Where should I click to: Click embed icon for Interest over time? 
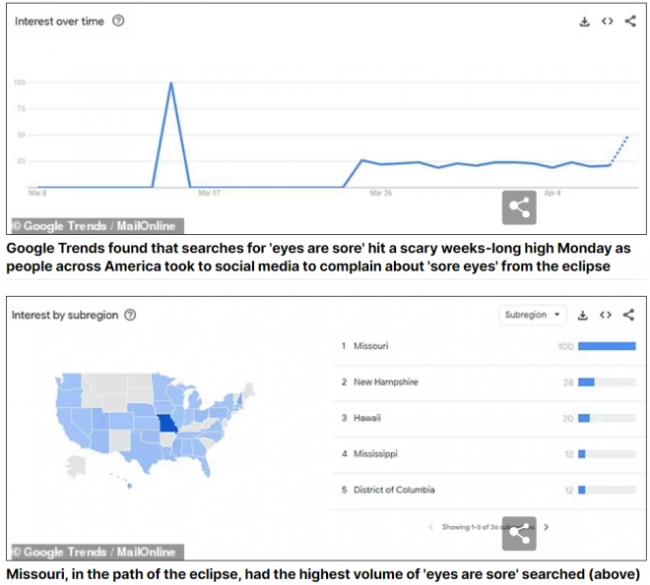coord(607,21)
